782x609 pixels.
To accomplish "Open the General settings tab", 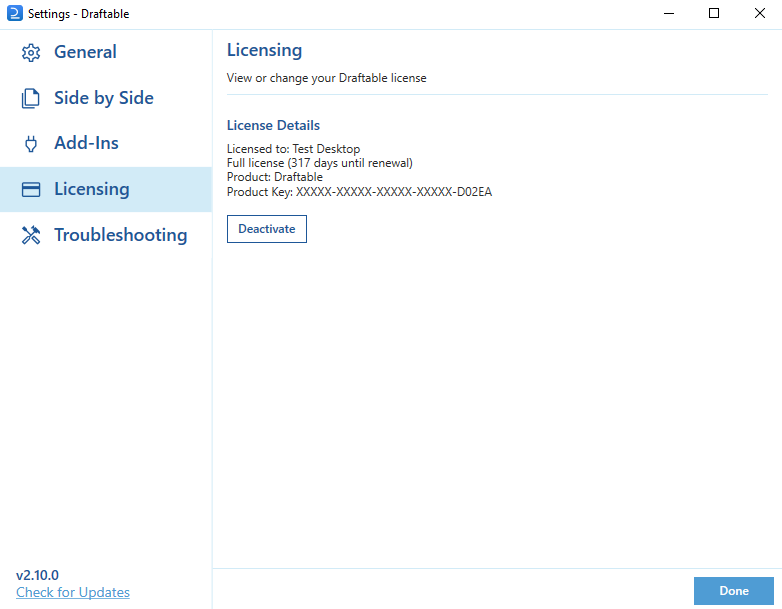I will pyautogui.click(x=106, y=52).
